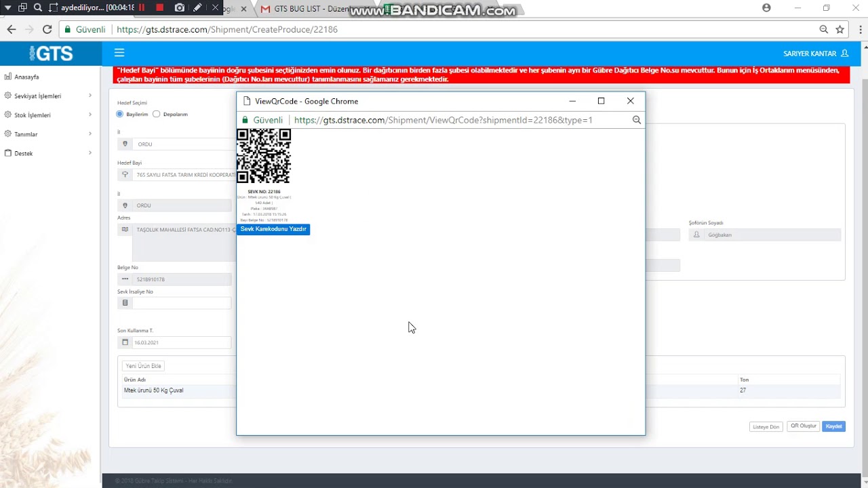Open SARIYER KANTAR user menu
Screen dimensions: 868x488
coord(816,54)
